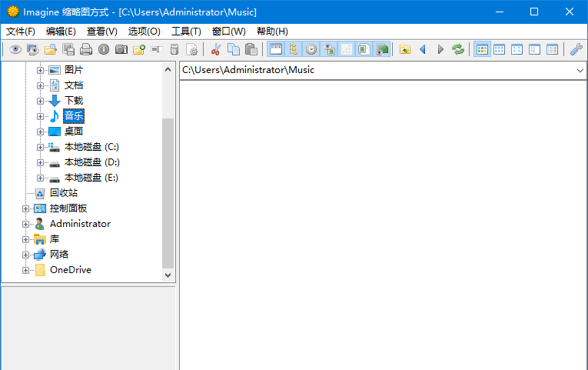This screenshot has width=588, height=370.
Task: Click the eye view image icon
Action: point(15,49)
